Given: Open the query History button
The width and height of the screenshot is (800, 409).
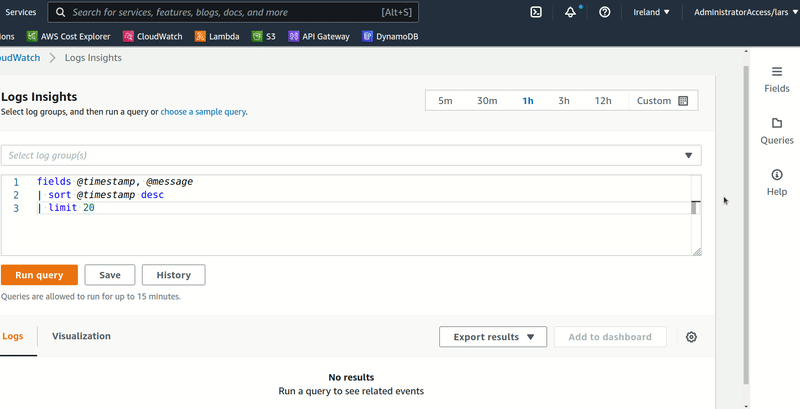Looking at the screenshot, I should 173,275.
